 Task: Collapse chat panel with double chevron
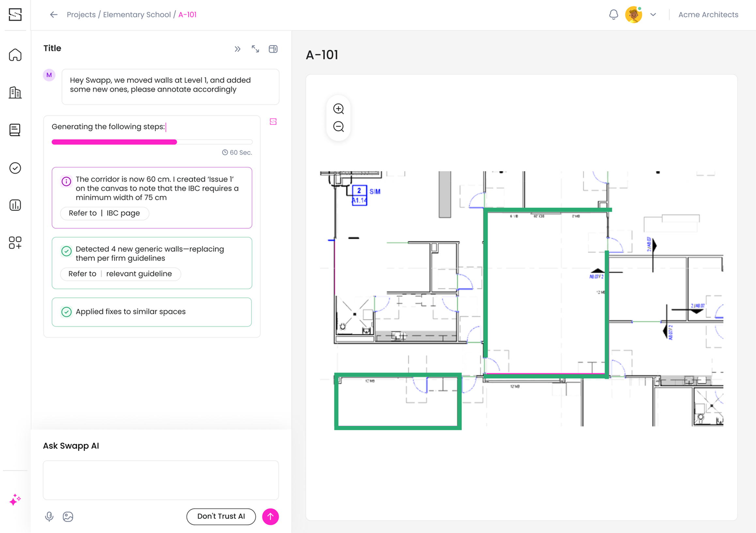(x=238, y=49)
